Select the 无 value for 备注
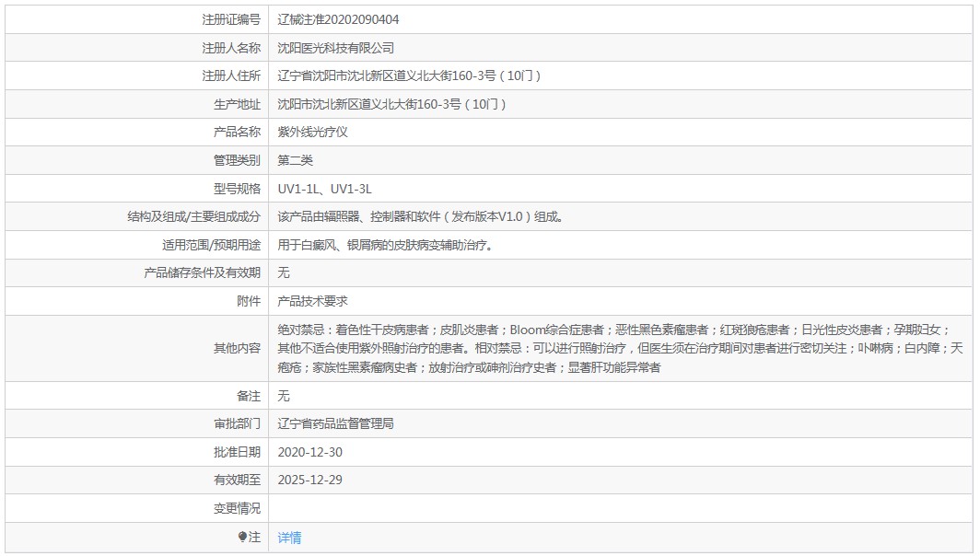The image size is (980, 556). pyautogui.click(x=284, y=396)
